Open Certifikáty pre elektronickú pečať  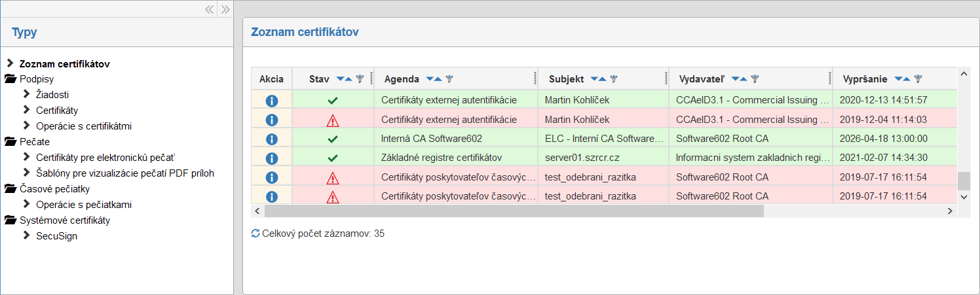(105, 158)
